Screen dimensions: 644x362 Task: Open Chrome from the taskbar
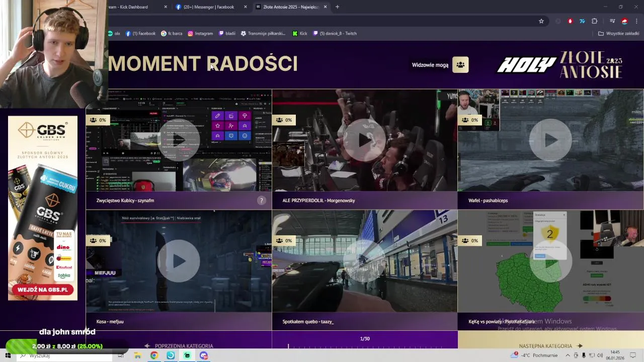[x=154, y=355]
